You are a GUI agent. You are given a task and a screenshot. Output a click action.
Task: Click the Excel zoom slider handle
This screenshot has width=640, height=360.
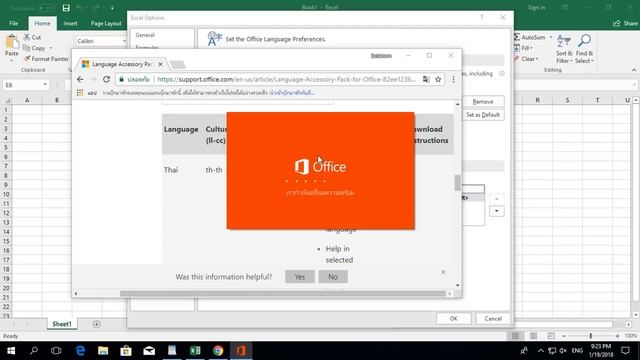click(590, 336)
